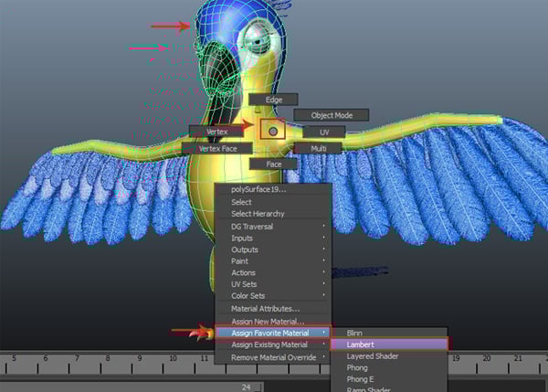This screenshot has width=548, height=392.
Task: Select Face in the marking menu
Action: 273,164
